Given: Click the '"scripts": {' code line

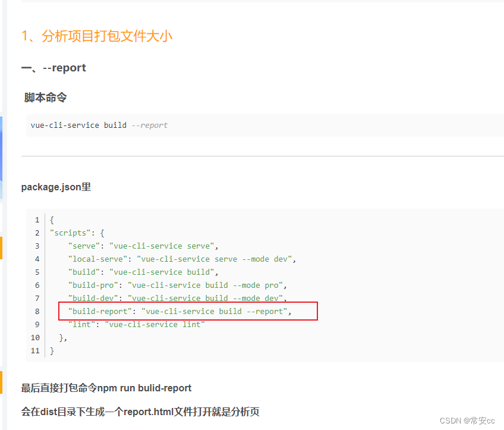Looking at the screenshot, I should click(77, 233).
